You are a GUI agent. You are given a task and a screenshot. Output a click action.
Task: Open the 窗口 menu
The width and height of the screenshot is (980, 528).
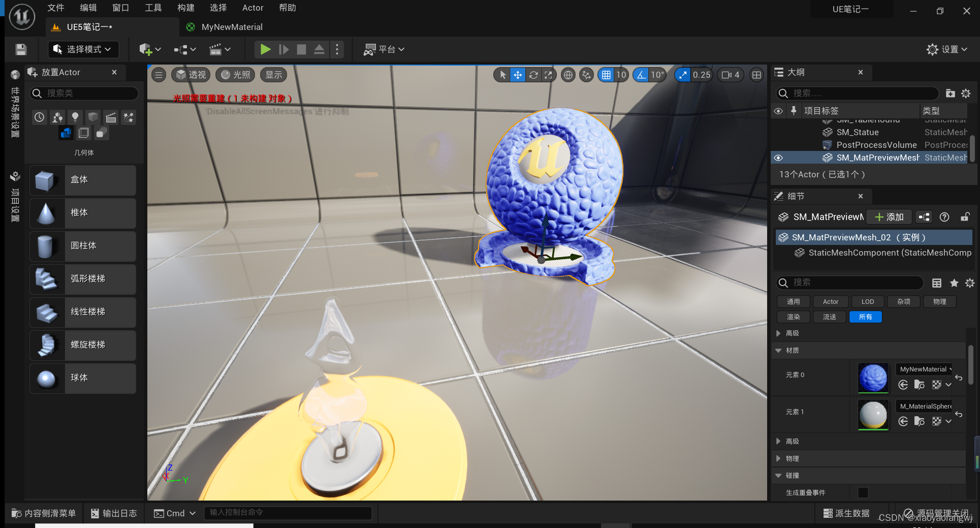[x=121, y=8]
